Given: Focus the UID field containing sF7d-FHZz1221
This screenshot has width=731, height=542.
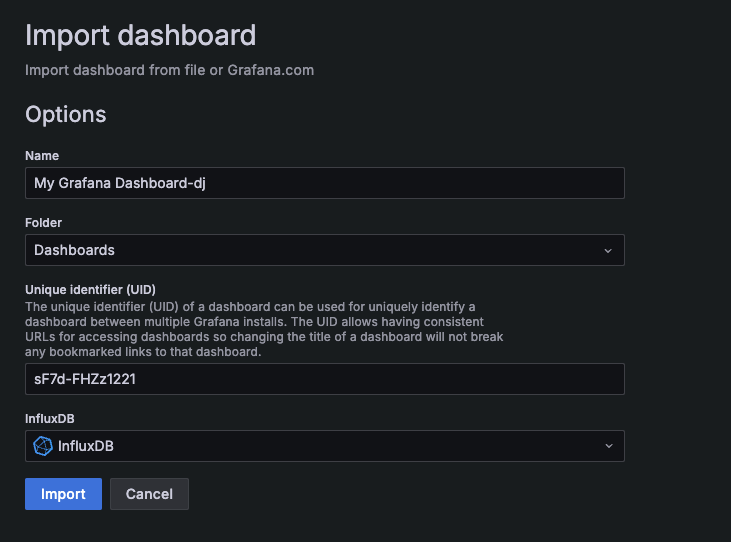Looking at the screenshot, I should pos(325,379).
